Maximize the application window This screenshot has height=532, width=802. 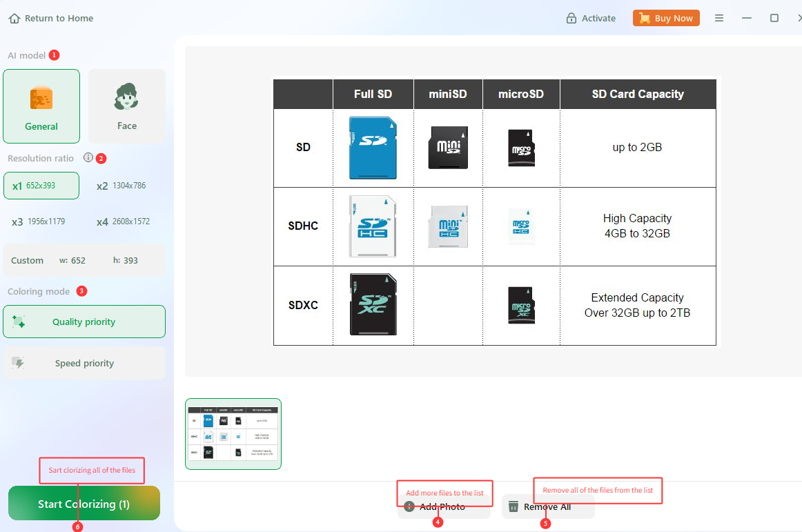pyautogui.click(x=774, y=18)
